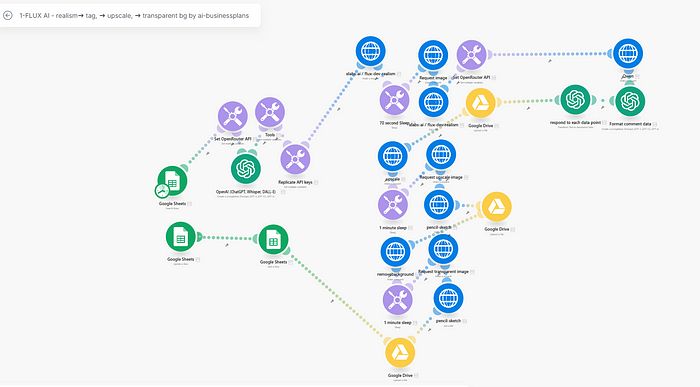700x387 pixels.
Task: Open the Request transparent image module
Action: point(443,249)
